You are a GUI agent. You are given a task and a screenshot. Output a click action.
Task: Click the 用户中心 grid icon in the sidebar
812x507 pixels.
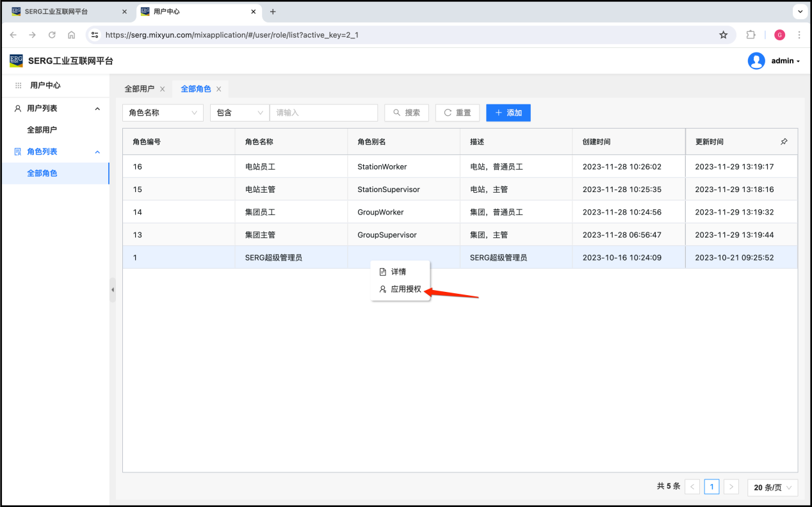pos(18,85)
